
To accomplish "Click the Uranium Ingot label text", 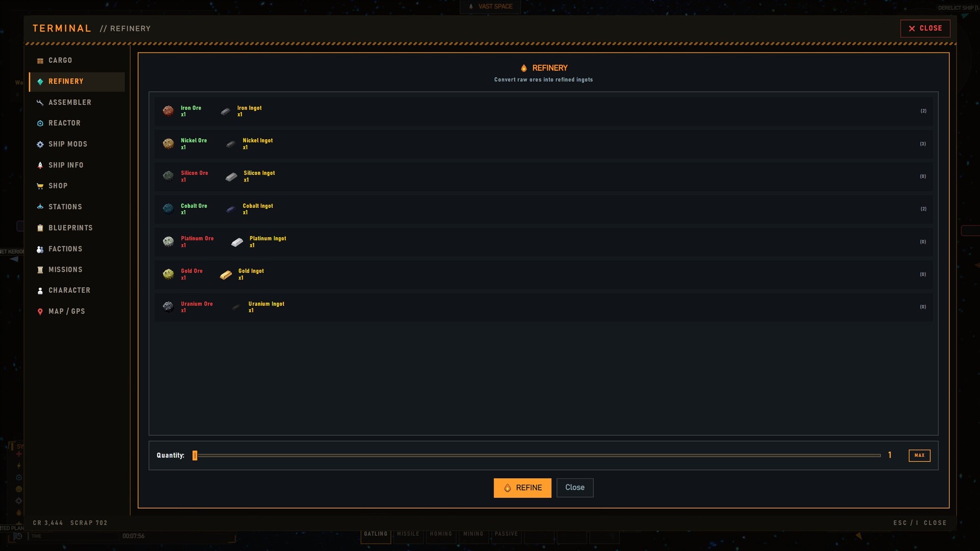I will [266, 304].
